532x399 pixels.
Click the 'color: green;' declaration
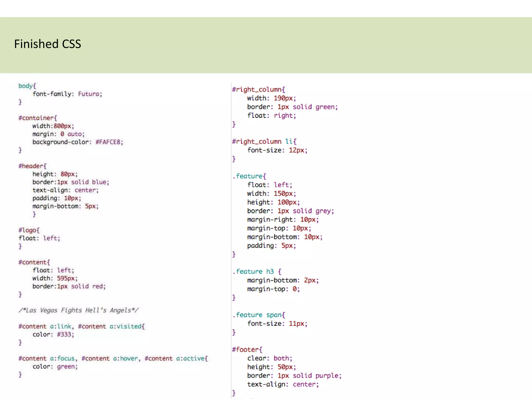pyautogui.click(x=55, y=367)
